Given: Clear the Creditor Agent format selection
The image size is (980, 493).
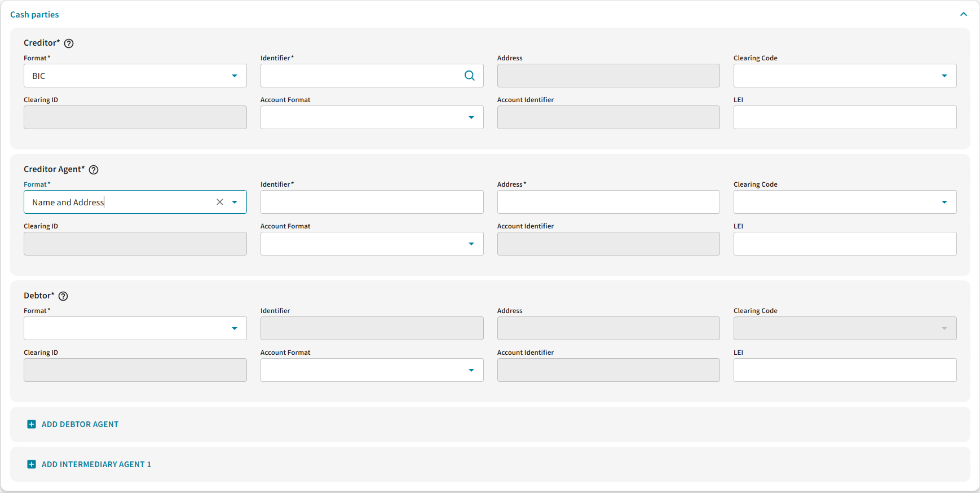Looking at the screenshot, I should [x=220, y=202].
